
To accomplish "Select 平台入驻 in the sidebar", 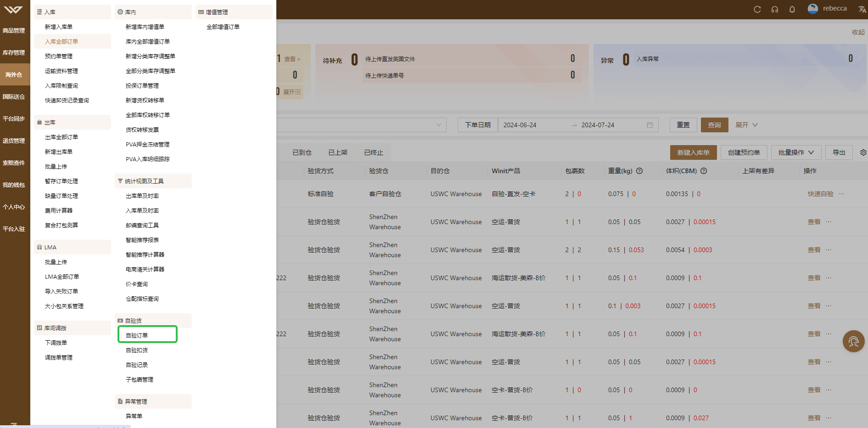I will 14,229.
